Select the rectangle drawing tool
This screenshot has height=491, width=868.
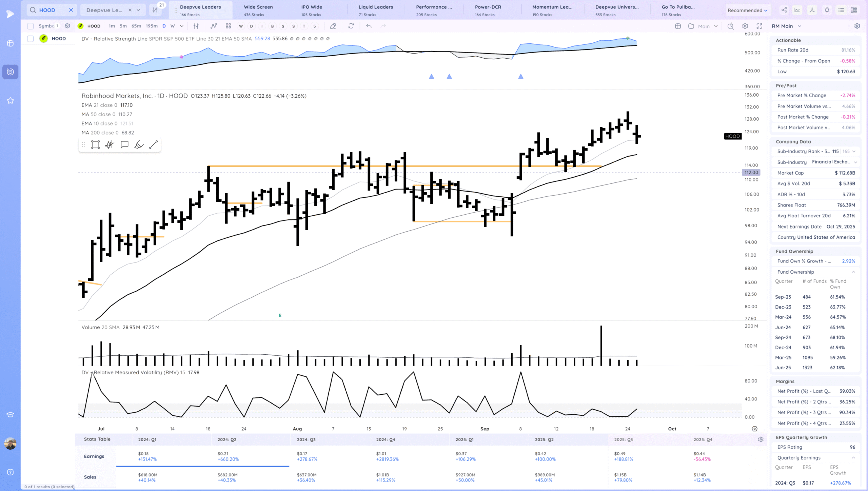point(95,145)
